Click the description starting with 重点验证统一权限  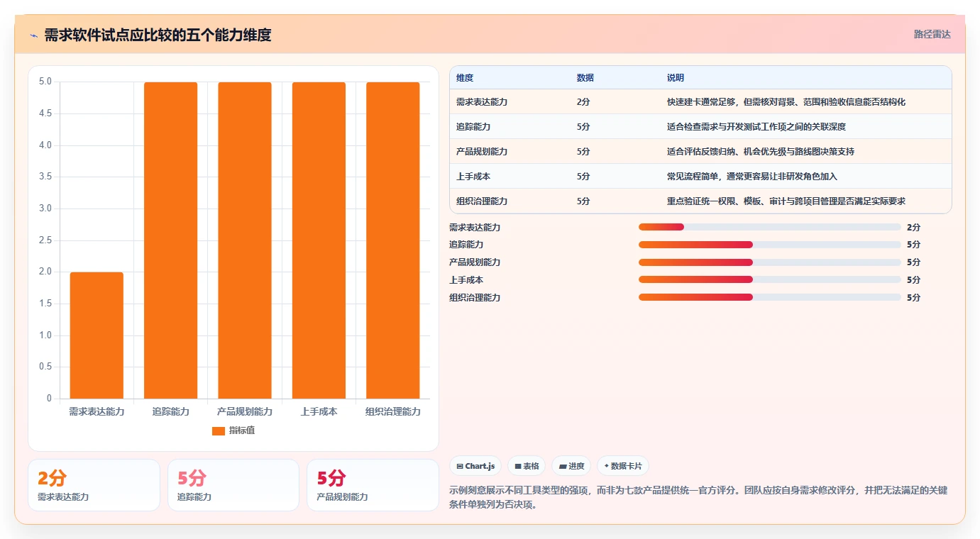[786, 201]
